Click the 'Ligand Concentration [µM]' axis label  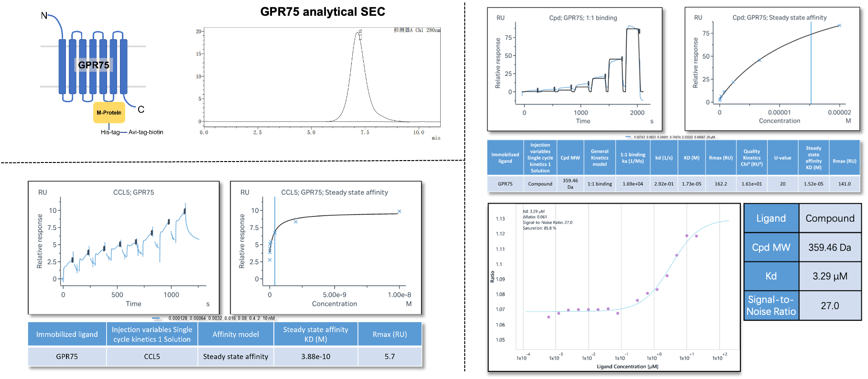pos(627,367)
